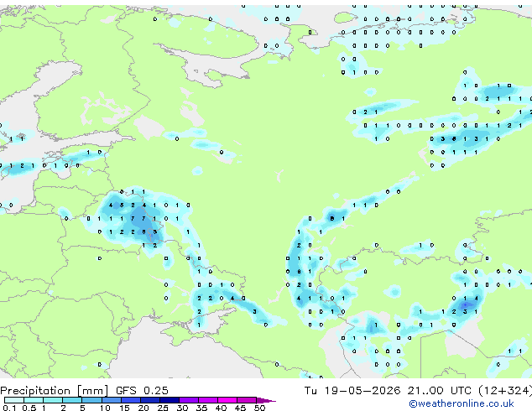Click the legend swatch for 40–45 mm

point(227,400)
